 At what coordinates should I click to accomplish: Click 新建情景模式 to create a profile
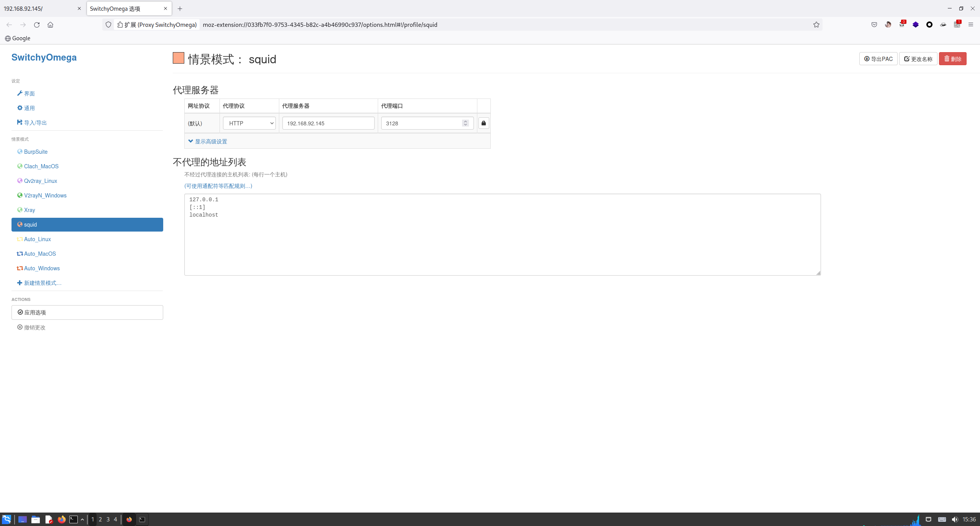39,283
